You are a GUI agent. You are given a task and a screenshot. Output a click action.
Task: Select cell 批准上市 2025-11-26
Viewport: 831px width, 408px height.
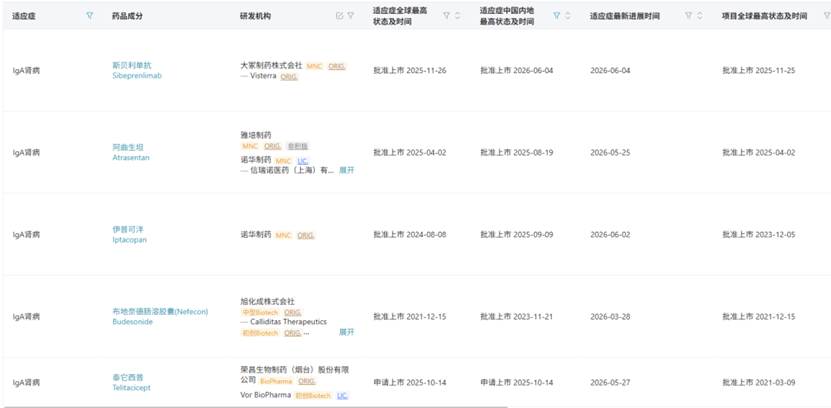coord(410,70)
